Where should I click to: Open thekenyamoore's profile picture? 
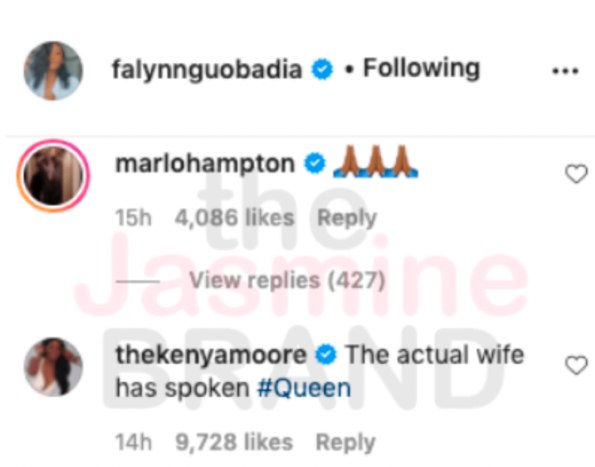point(53,367)
